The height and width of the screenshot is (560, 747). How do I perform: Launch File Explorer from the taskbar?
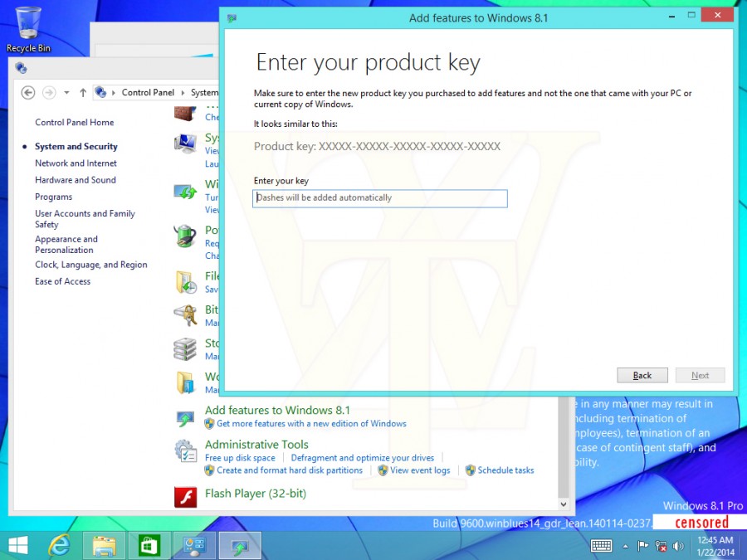(104, 545)
